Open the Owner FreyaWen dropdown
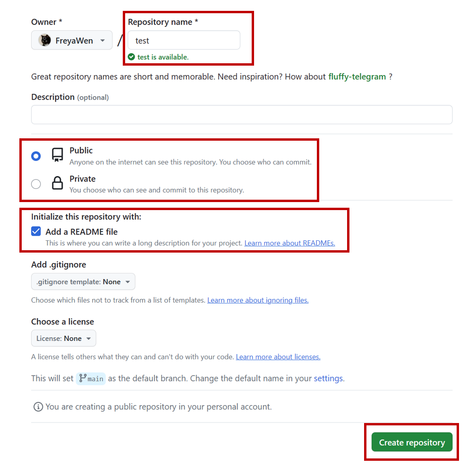The height and width of the screenshot is (474, 476). tap(72, 41)
